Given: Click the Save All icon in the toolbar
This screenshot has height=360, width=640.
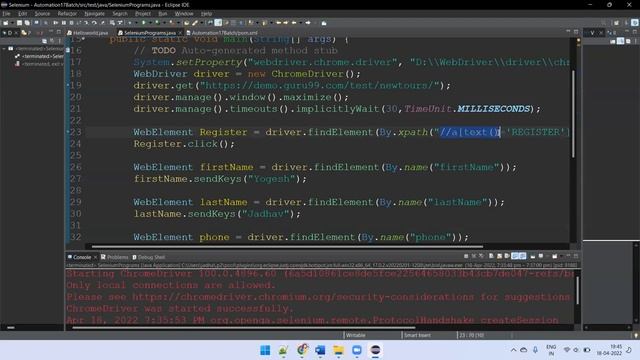Looking at the screenshot, I should pyautogui.click(x=27, y=23).
